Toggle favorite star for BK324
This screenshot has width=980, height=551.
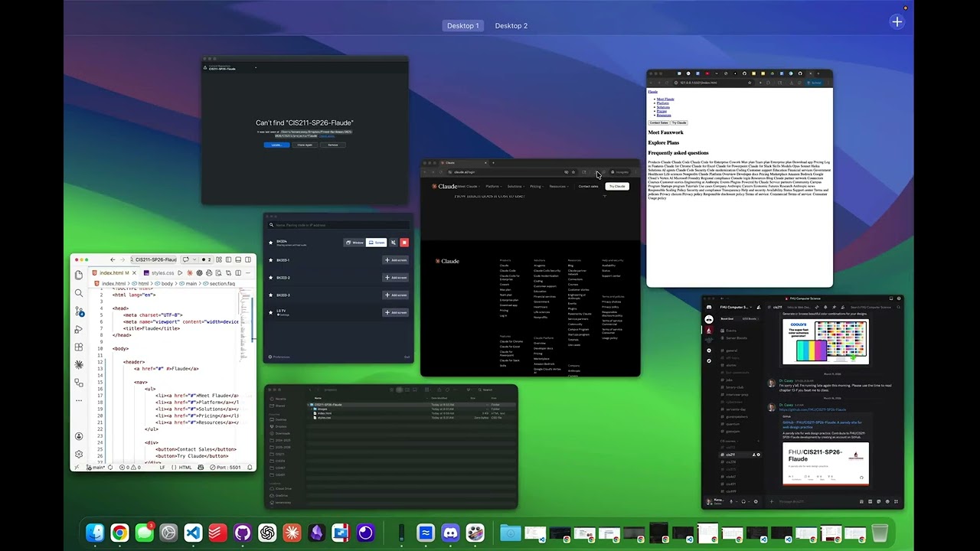point(271,243)
